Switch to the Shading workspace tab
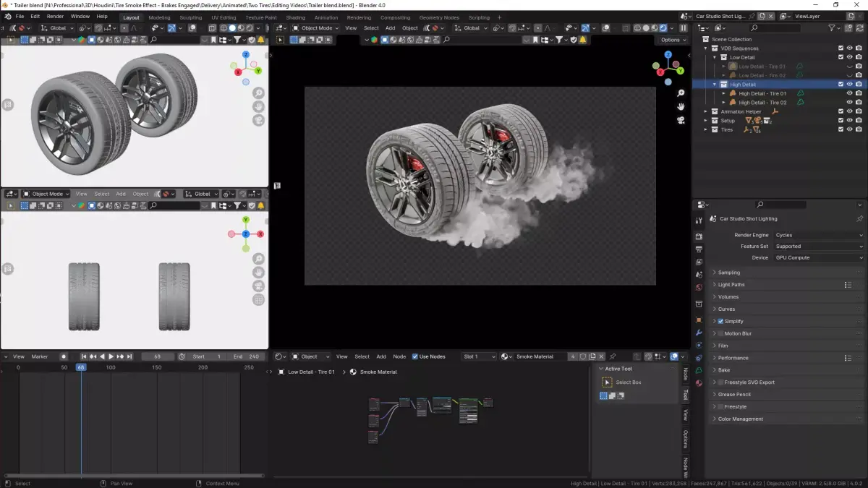 coord(295,17)
